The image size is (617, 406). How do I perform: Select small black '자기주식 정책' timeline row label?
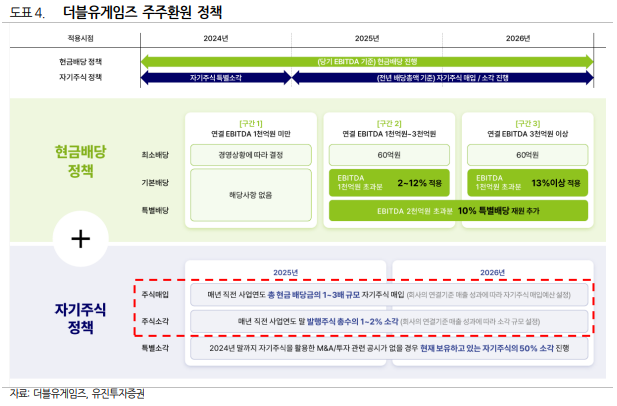coord(80,77)
